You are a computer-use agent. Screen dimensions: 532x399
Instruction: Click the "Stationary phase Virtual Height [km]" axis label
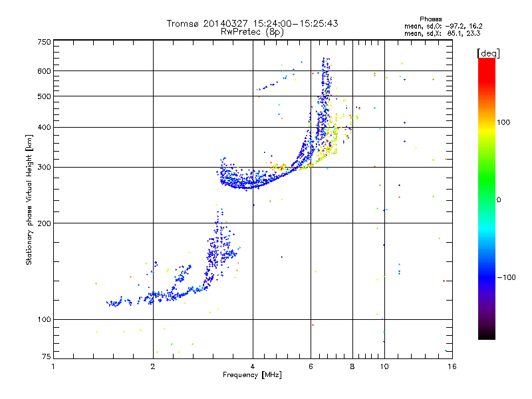click(29, 199)
